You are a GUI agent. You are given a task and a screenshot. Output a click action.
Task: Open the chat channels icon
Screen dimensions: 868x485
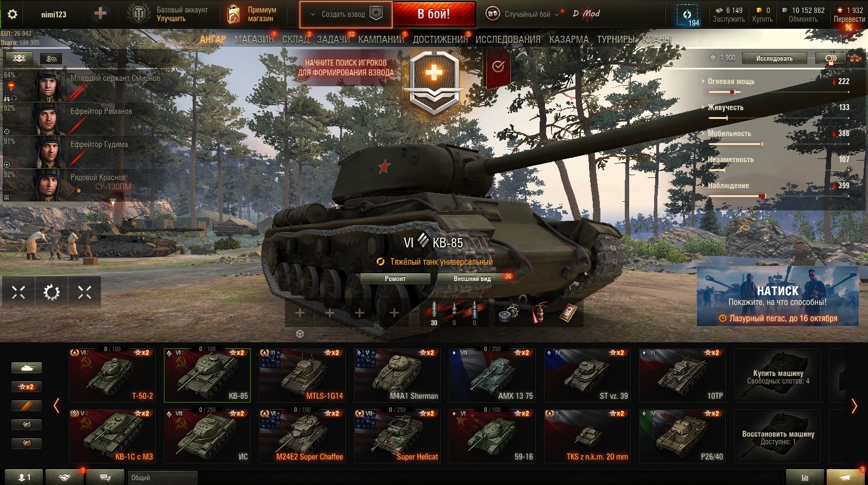click(105, 477)
